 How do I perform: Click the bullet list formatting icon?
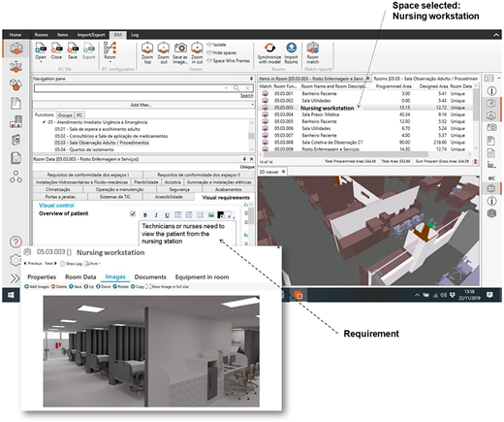(x=177, y=215)
